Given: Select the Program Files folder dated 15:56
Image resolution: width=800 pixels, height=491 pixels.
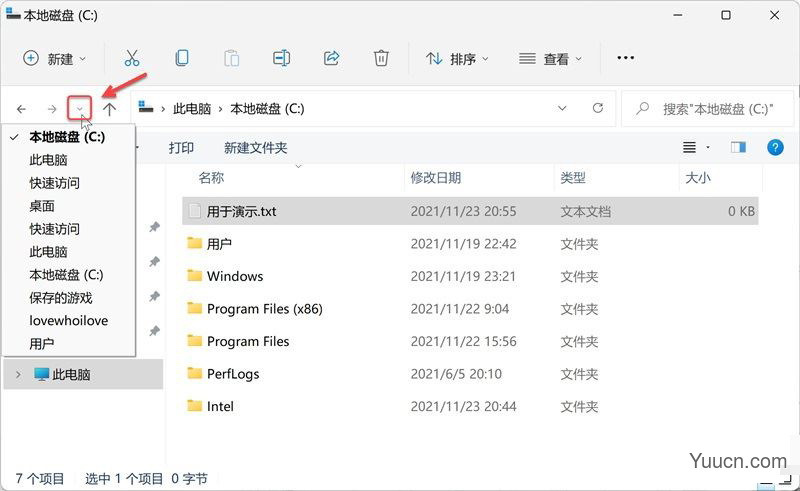Looking at the screenshot, I should pyautogui.click(x=470, y=341).
